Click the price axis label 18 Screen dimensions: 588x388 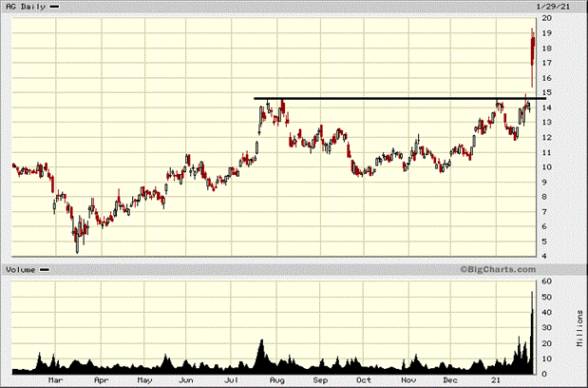(x=547, y=48)
